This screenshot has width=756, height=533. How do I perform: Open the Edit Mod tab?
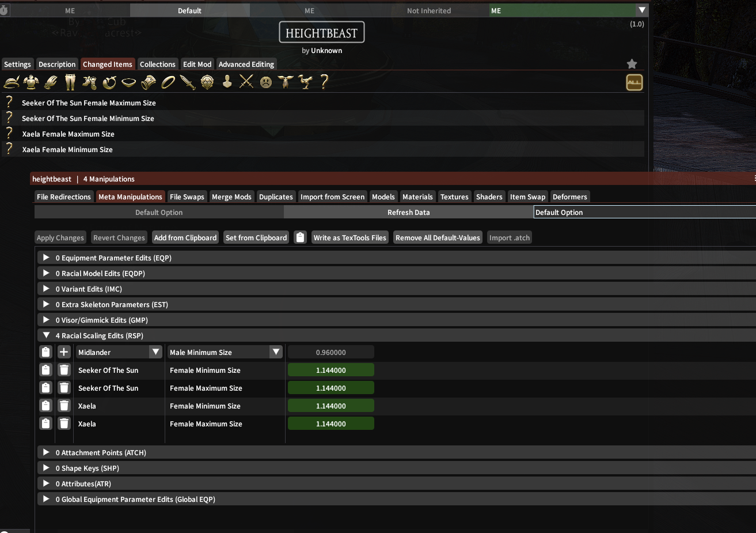197,64
